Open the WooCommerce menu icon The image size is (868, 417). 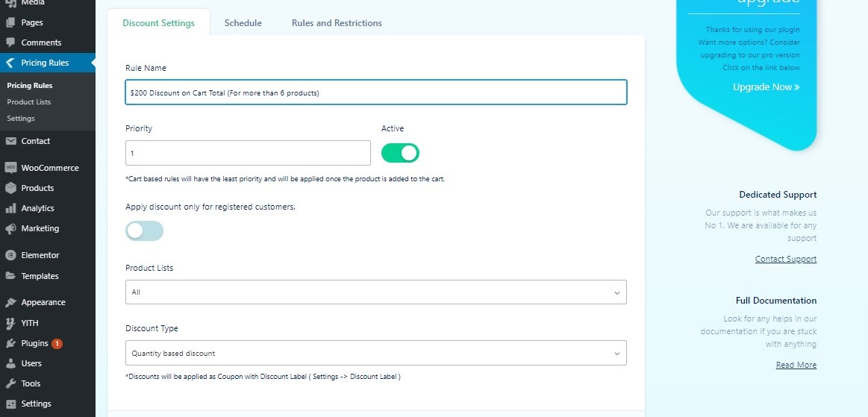tap(10, 168)
